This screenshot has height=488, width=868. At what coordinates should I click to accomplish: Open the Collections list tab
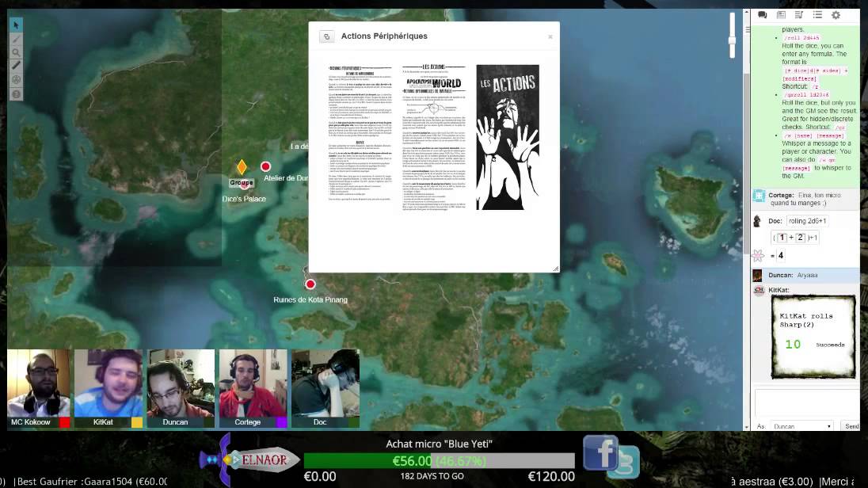click(817, 15)
